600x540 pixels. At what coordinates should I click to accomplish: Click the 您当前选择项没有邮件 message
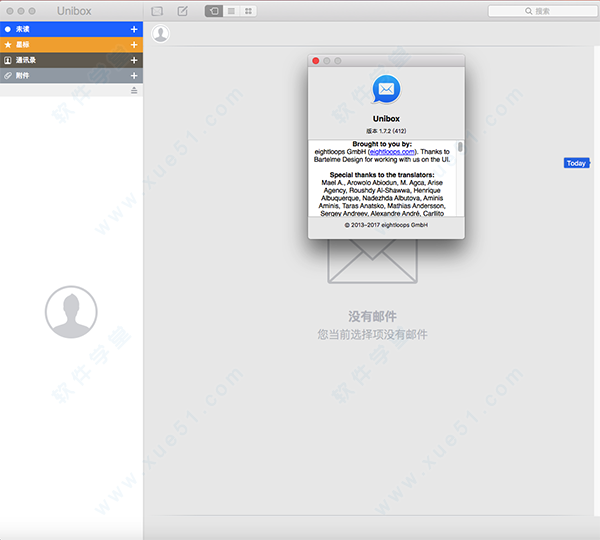372,334
